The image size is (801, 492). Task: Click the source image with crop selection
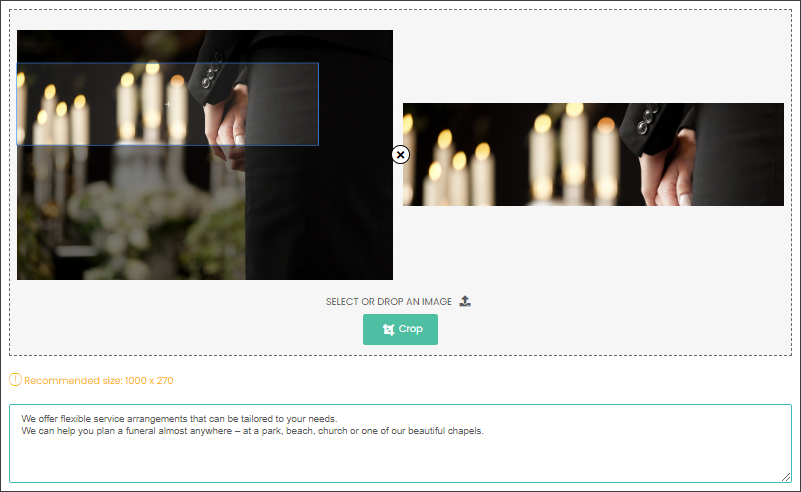pyautogui.click(x=205, y=155)
